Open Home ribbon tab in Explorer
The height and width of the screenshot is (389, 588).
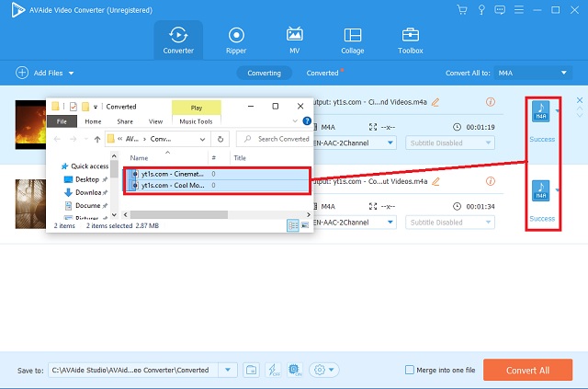click(93, 121)
